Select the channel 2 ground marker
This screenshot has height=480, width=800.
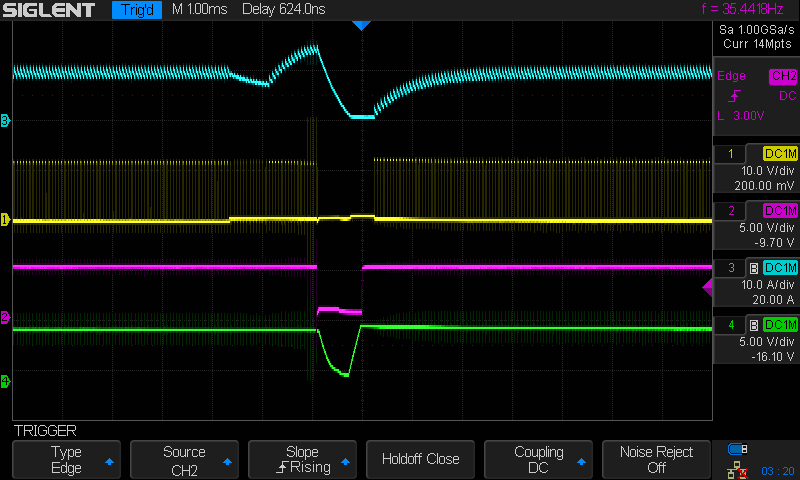[x=5, y=317]
